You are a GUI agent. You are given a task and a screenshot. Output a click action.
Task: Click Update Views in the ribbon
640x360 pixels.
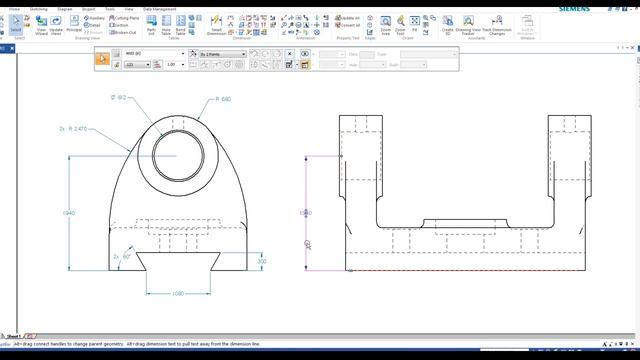click(56, 25)
